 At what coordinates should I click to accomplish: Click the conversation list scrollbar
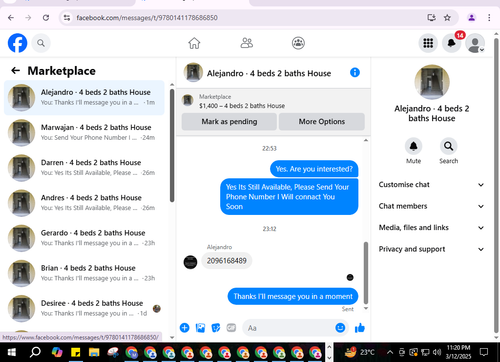click(x=172, y=145)
